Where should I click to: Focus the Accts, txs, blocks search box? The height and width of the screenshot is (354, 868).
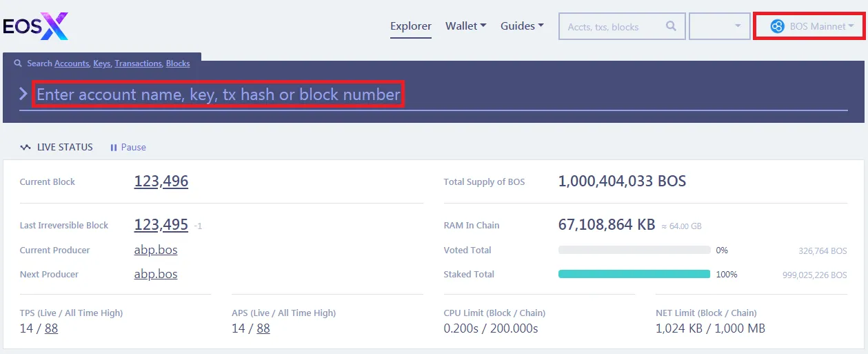coord(622,26)
